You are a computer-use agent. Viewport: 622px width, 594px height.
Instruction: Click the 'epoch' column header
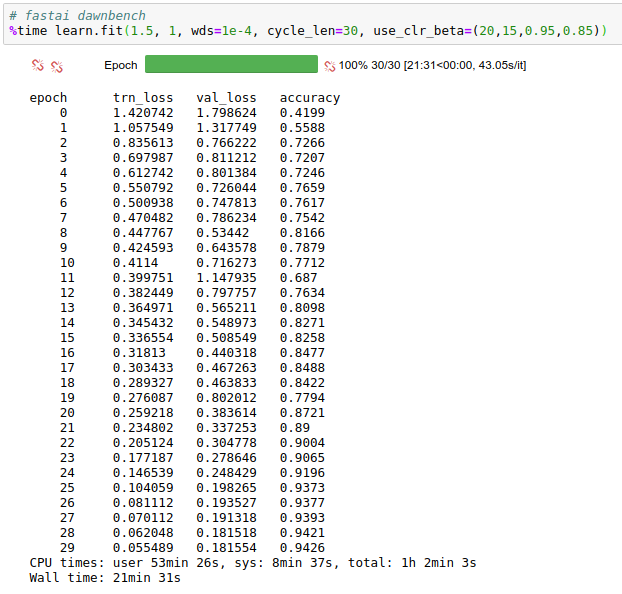pos(48,98)
